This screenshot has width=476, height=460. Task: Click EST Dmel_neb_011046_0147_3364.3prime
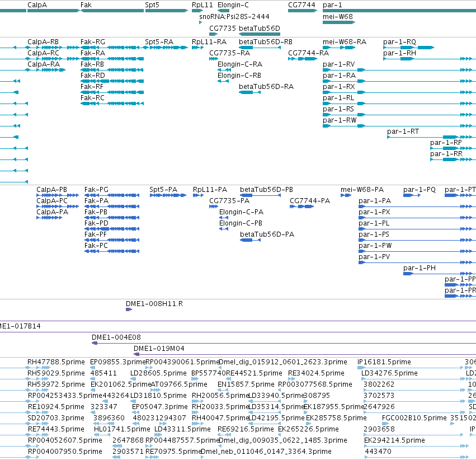(266, 452)
